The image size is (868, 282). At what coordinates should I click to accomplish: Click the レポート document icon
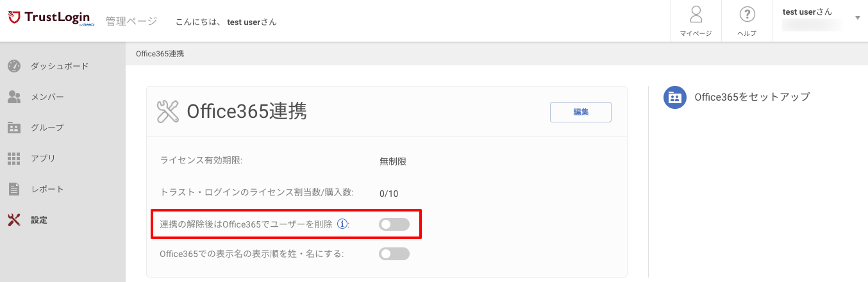[x=14, y=189]
